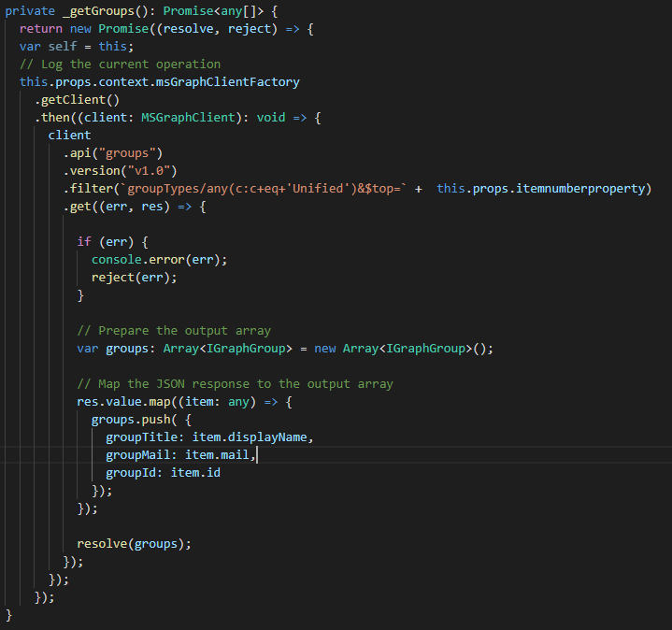Click 'res.value.map((item: any)' line
672x630 pixels.
185,402
